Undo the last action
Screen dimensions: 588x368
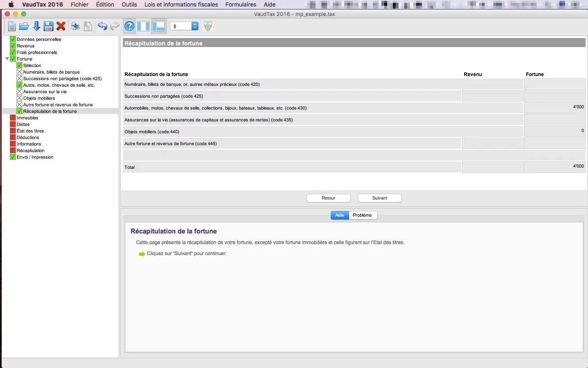tap(102, 27)
